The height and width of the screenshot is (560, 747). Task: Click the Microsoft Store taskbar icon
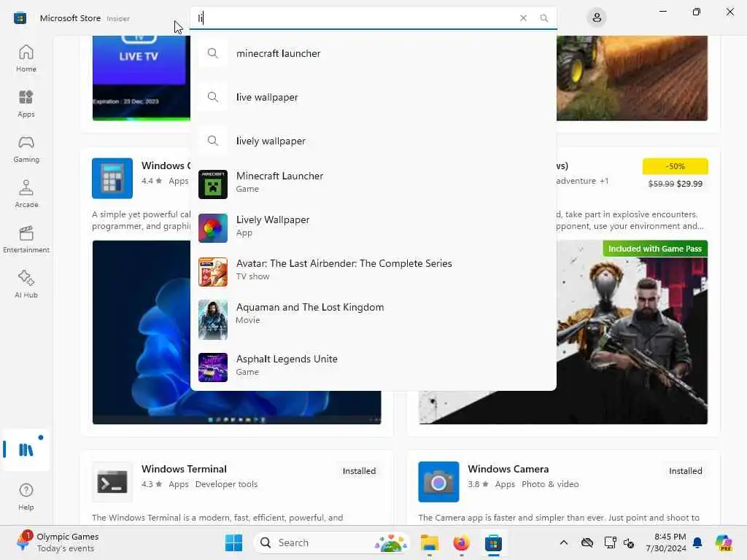coord(494,542)
